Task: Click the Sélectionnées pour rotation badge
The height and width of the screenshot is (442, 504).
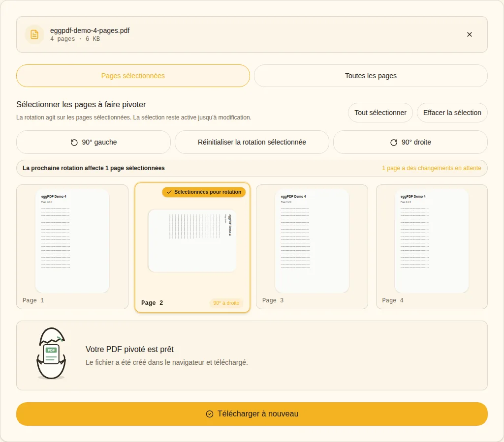Action: tap(204, 192)
